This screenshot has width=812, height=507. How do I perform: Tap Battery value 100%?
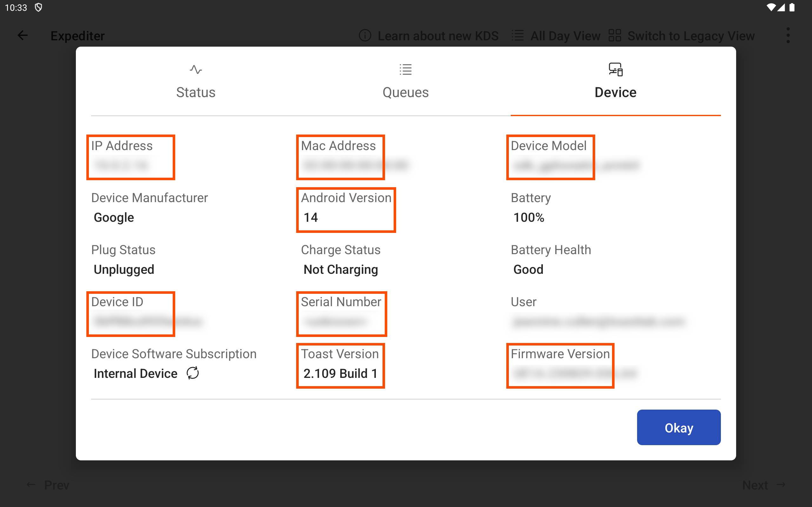point(529,217)
